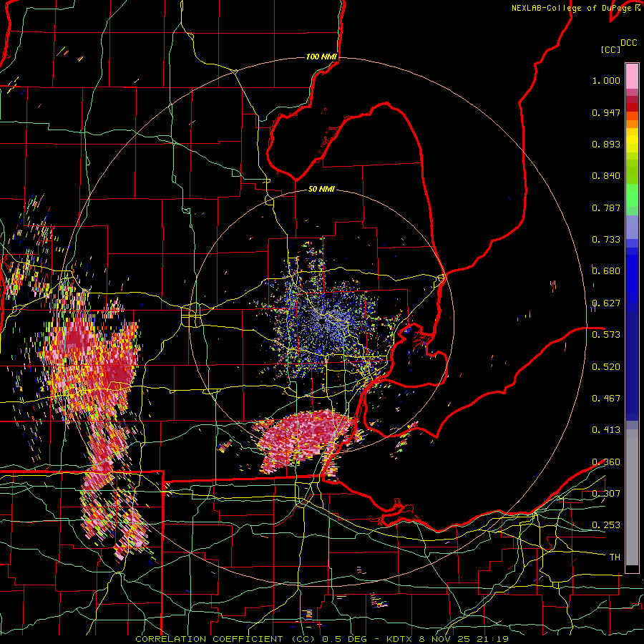Click the 100 NMI range ring label
Image resolution: width=644 pixels, height=644 pixels.
click(321, 57)
